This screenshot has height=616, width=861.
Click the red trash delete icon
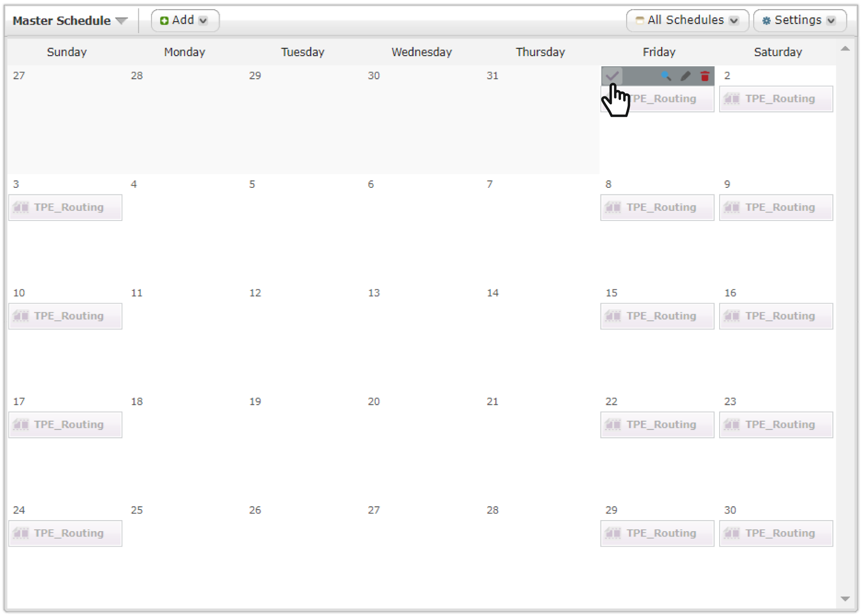(705, 76)
